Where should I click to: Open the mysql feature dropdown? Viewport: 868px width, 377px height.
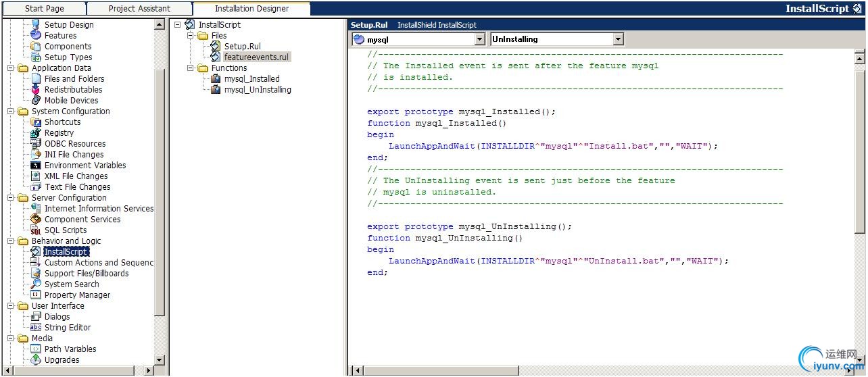tap(479, 40)
